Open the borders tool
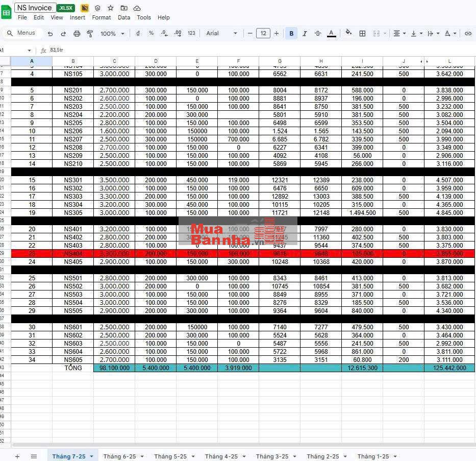476x461 pixels. [x=362, y=34]
